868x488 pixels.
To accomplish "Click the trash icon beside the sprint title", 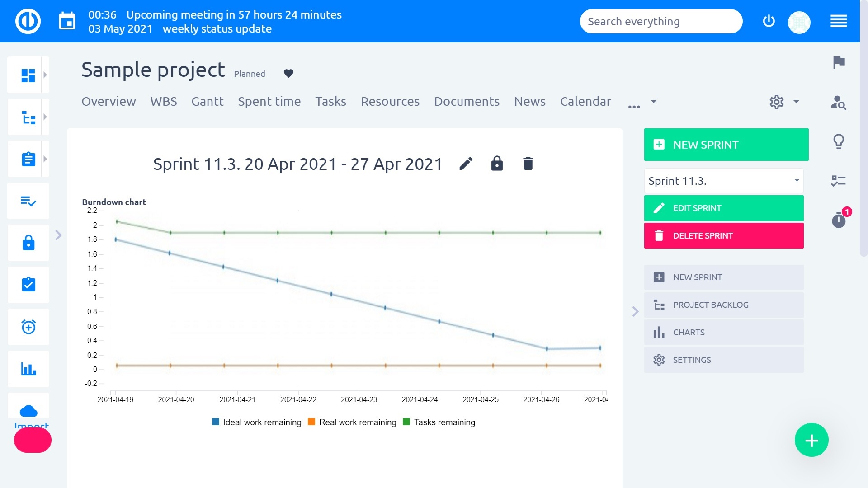I will (x=528, y=164).
